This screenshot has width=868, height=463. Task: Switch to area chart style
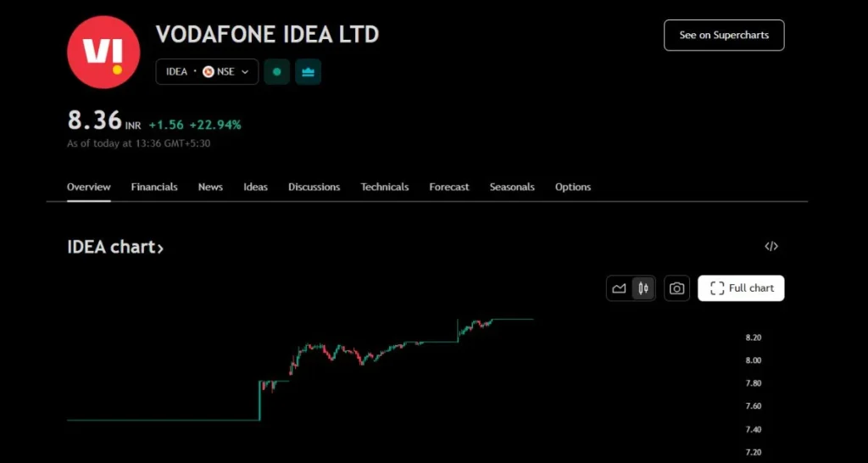point(619,288)
